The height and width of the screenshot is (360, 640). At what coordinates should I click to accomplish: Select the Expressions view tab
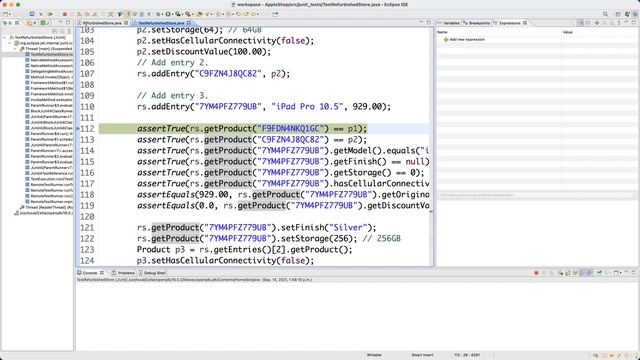(510, 23)
